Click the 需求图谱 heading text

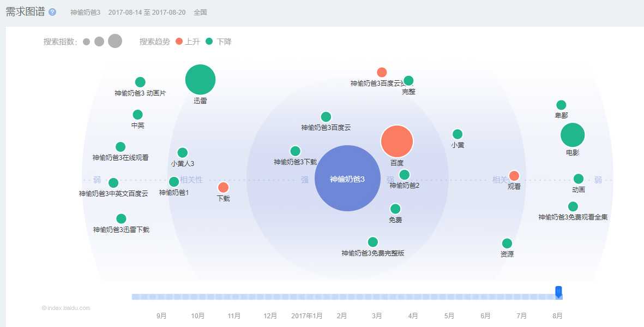[x=26, y=12]
